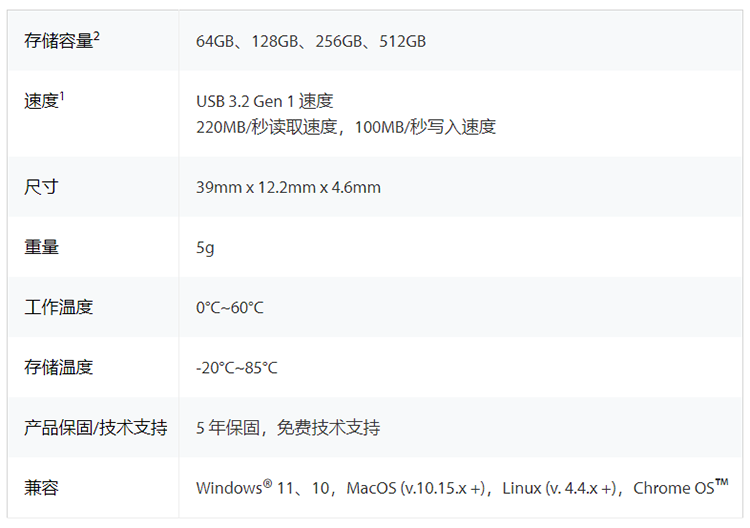Open footnote 2 next to 存储容量
This screenshot has height=528, width=750.
point(97,36)
